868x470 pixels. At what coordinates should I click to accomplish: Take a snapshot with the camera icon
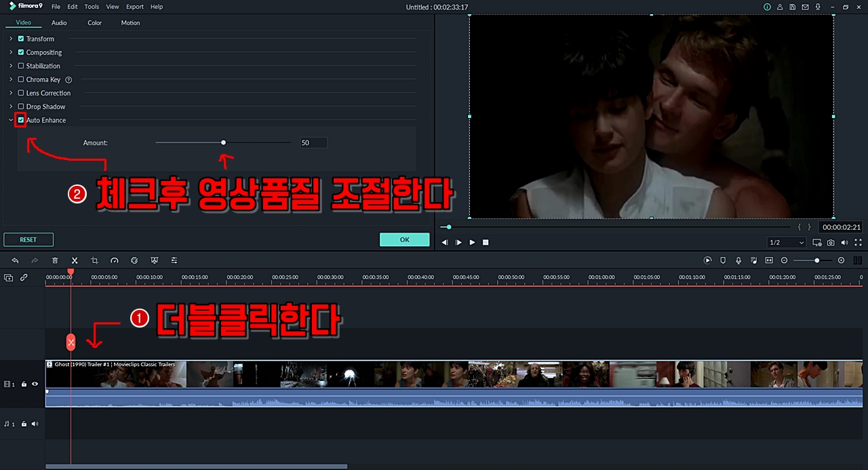point(831,242)
